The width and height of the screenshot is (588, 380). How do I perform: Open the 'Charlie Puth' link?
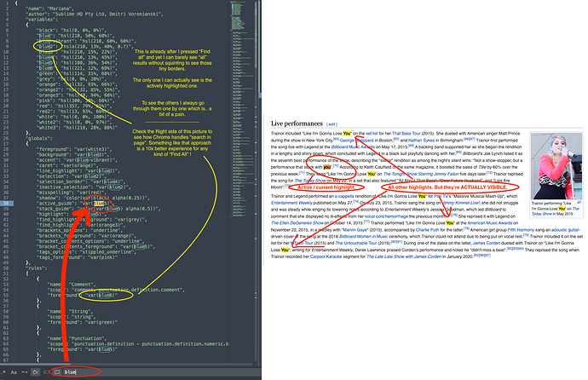(427, 230)
